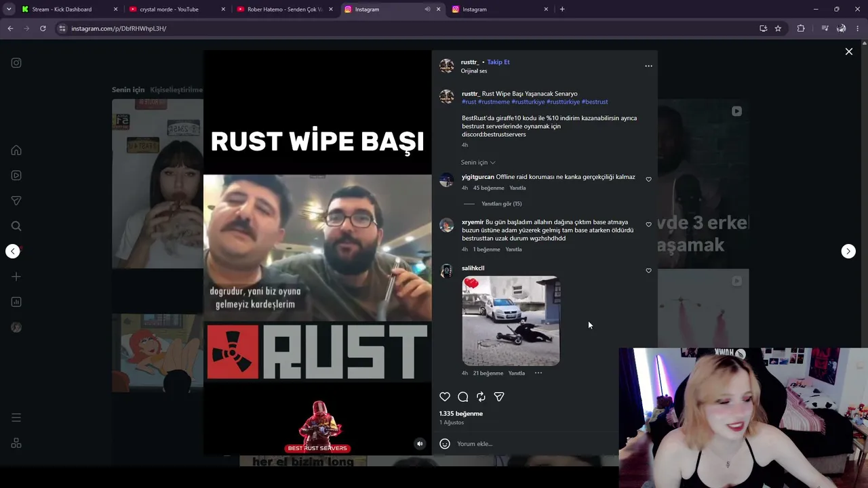Open the tab search dropdown arrow
Screen dimensions: 868x488
9,9
